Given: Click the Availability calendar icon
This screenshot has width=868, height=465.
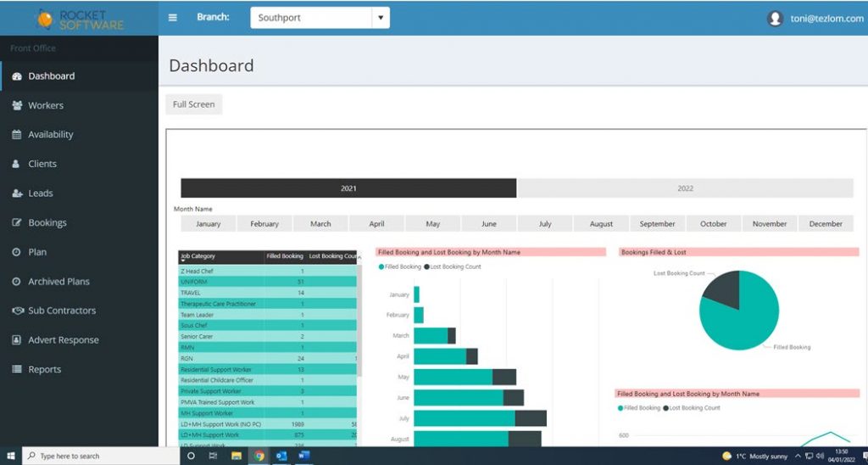Looking at the screenshot, I should 17,135.
